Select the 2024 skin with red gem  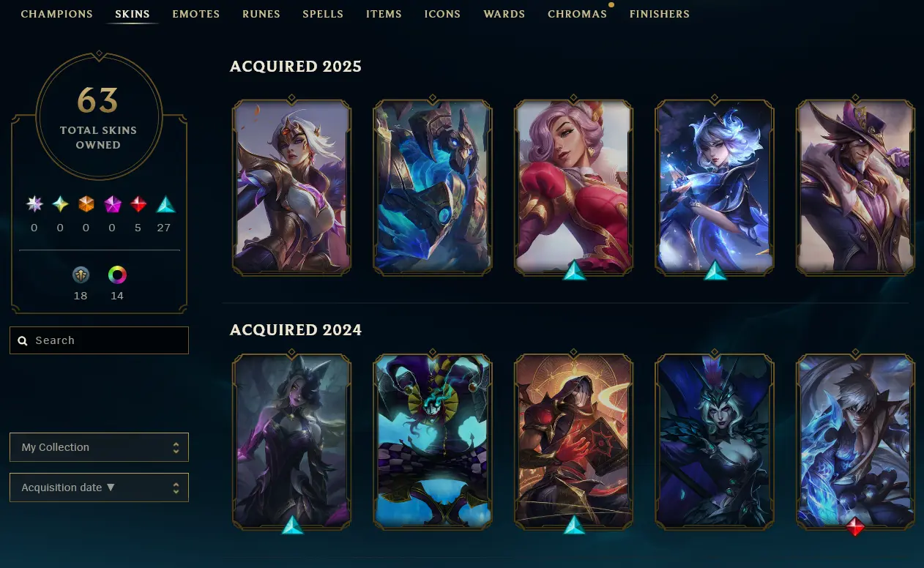[x=855, y=441]
